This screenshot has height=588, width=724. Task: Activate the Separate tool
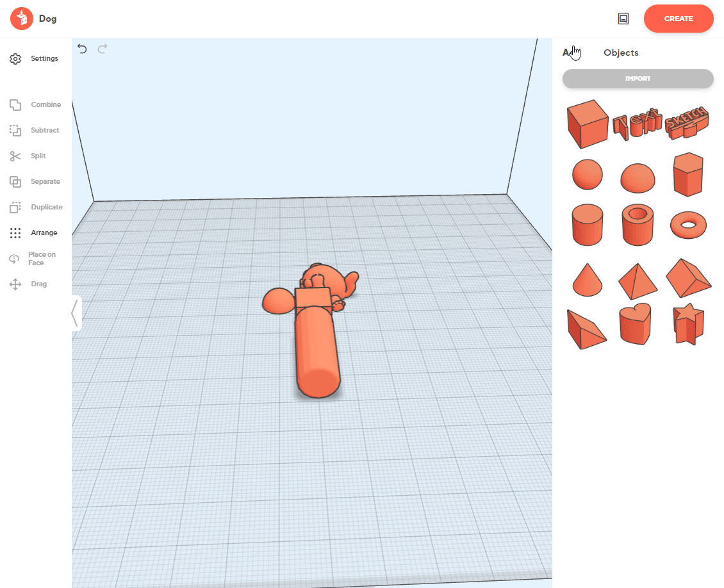pos(36,182)
